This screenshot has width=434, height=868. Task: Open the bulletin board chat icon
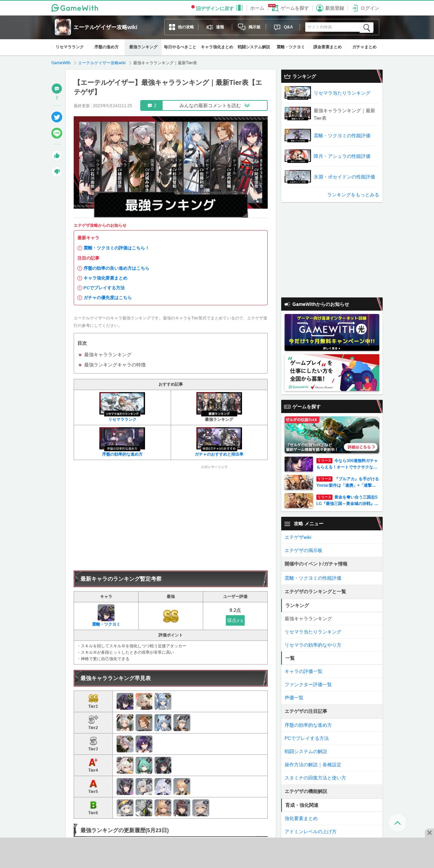[x=241, y=27]
